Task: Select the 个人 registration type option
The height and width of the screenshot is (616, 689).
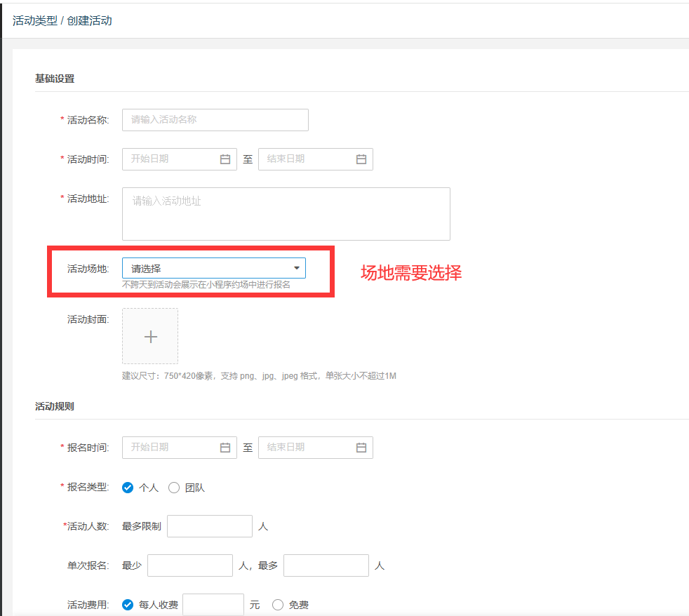Action: pyautogui.click(x=126, y=488)
